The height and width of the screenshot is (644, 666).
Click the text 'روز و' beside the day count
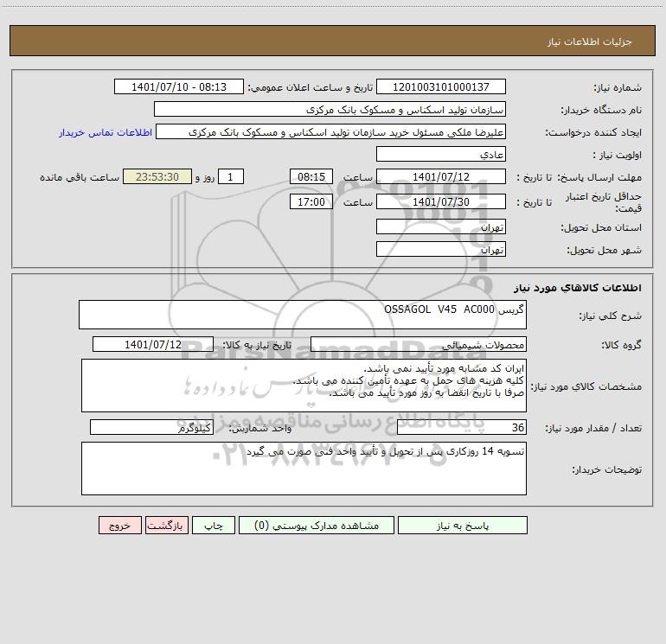click(205, 177)
